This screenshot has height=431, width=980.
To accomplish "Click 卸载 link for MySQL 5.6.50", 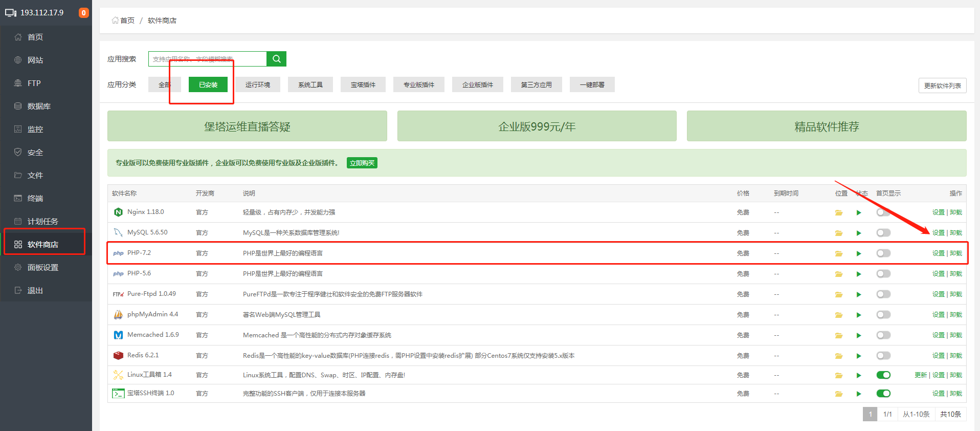I will pyautogui.click(x=956, y=233).
